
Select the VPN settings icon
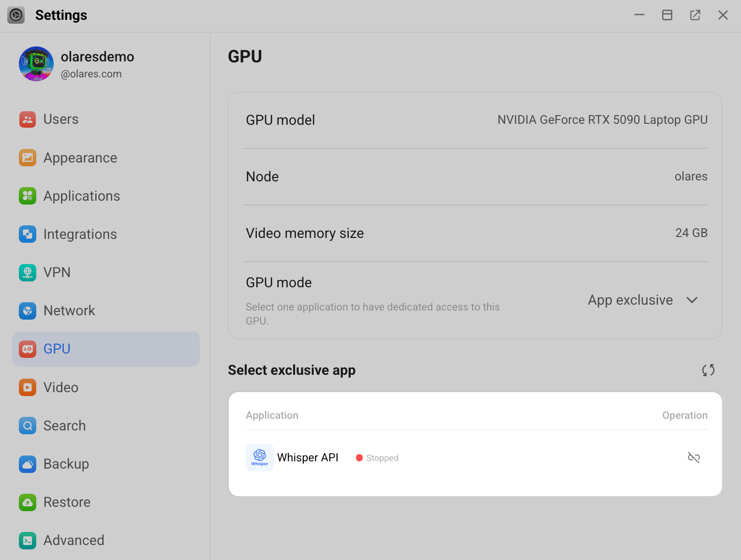coord(28,272)
